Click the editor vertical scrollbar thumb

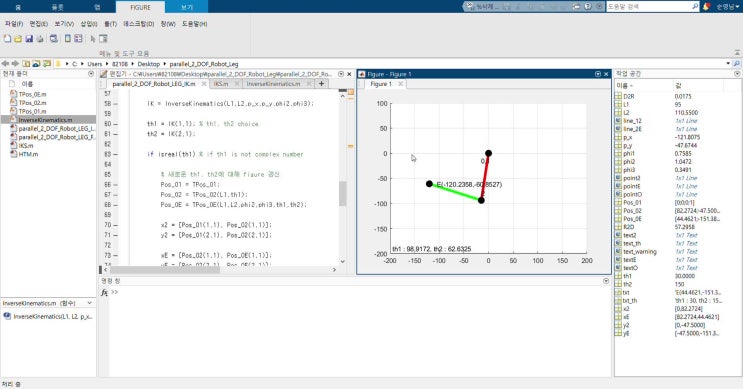coord(343,193)
